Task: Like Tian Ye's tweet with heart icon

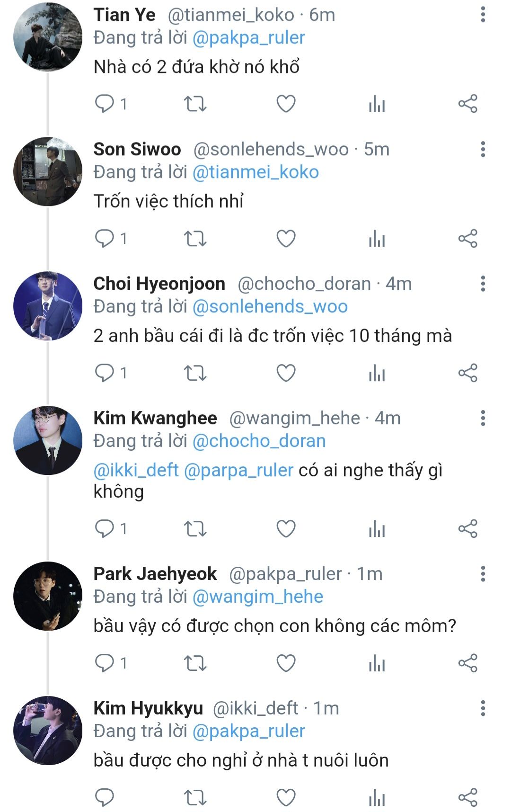Action: click(286, 104)
